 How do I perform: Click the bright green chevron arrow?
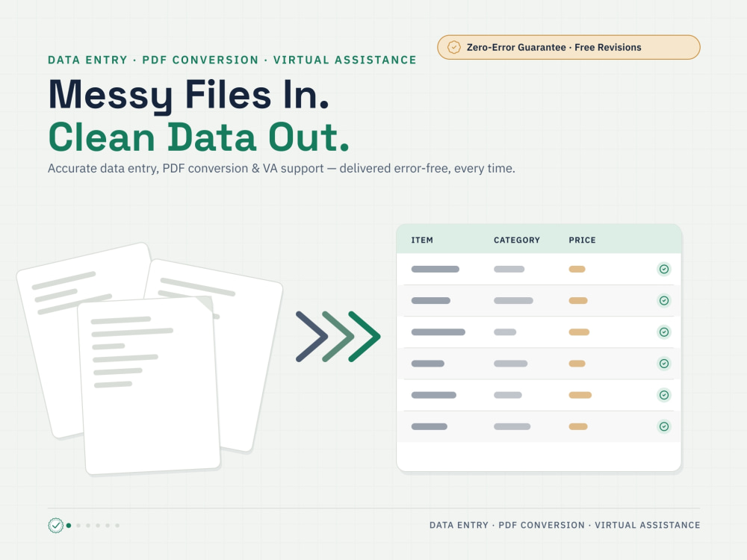365,336
